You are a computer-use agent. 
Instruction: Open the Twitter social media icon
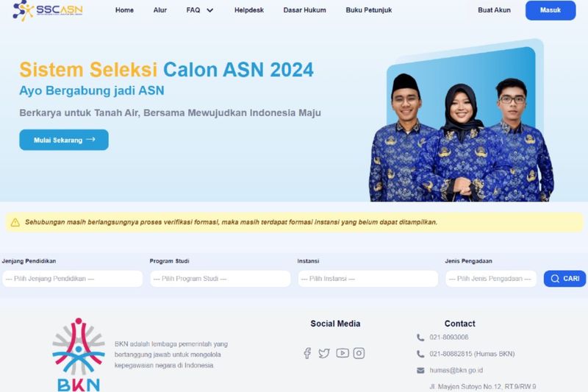324,353
